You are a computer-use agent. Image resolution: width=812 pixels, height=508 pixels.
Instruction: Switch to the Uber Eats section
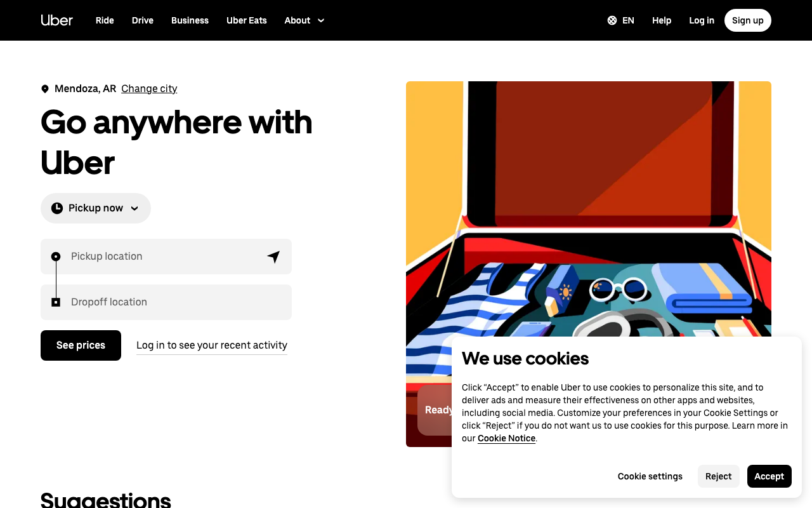[246, 20]
